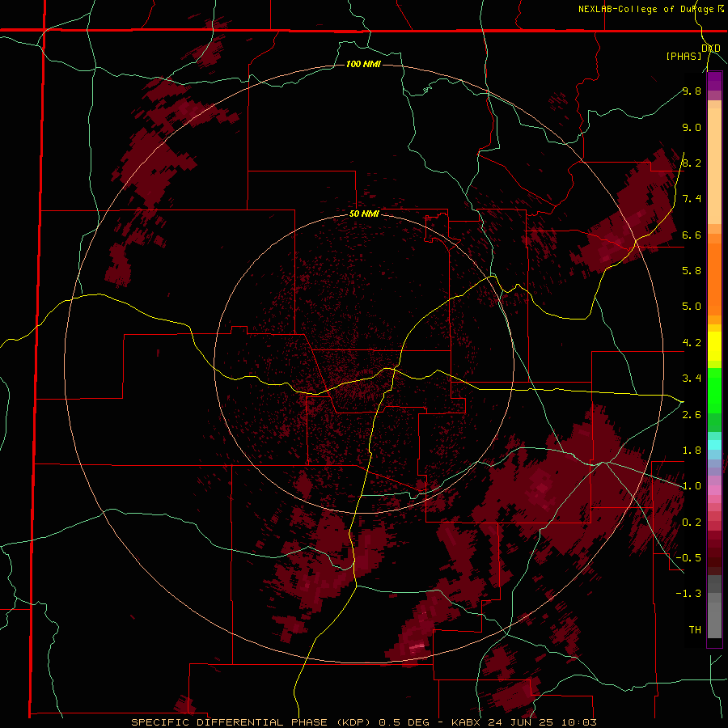The height and width of the screenshot is (728, 728).
Task: Select the 9.8 value on the color scale
Action: [x=692, y=91]
